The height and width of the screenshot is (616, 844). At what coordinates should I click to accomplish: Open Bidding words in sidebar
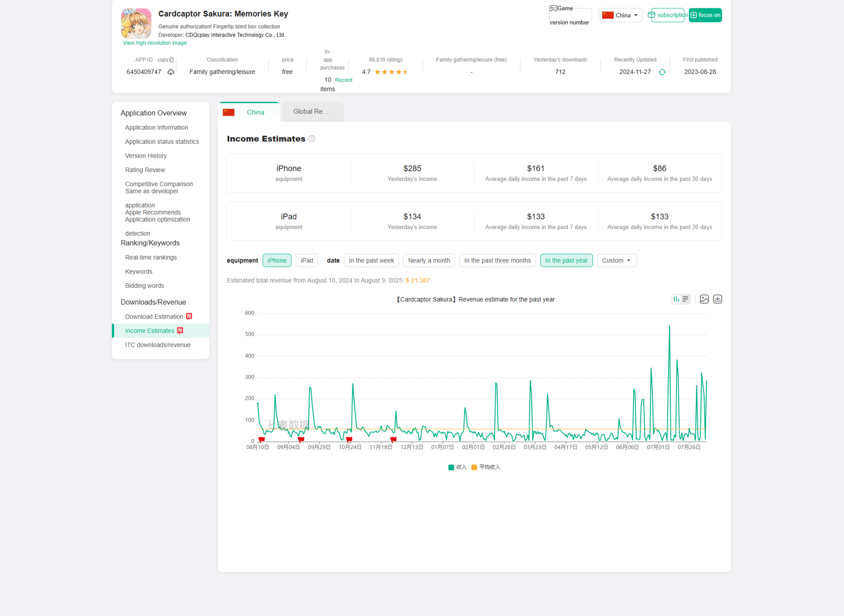tap(144, 286)
